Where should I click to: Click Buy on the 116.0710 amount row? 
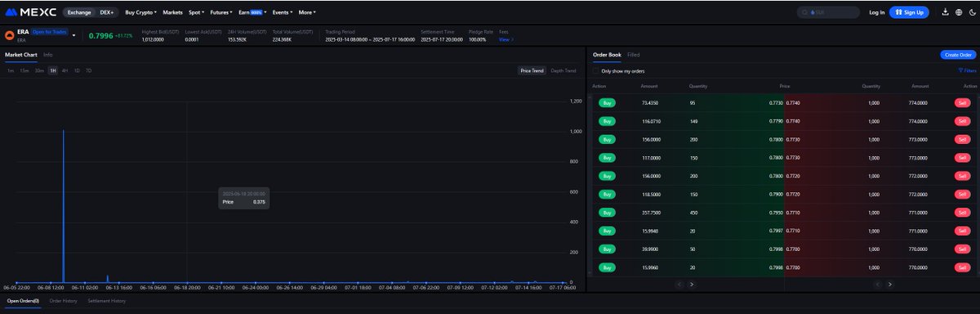[607, 121]
